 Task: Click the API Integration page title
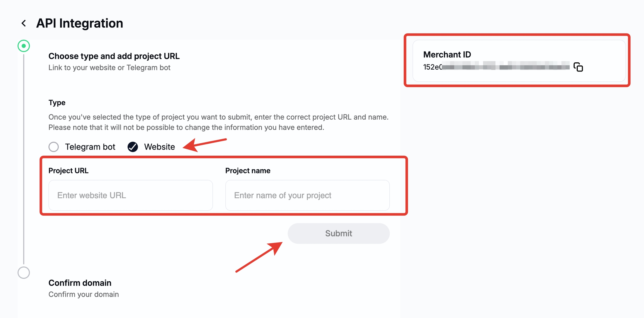80,23
